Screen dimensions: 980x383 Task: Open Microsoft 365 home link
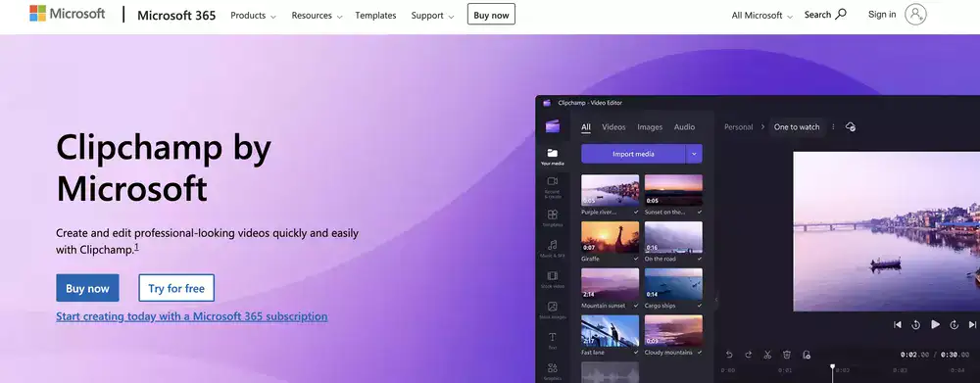pyautogui.click(x=176, y=15)
